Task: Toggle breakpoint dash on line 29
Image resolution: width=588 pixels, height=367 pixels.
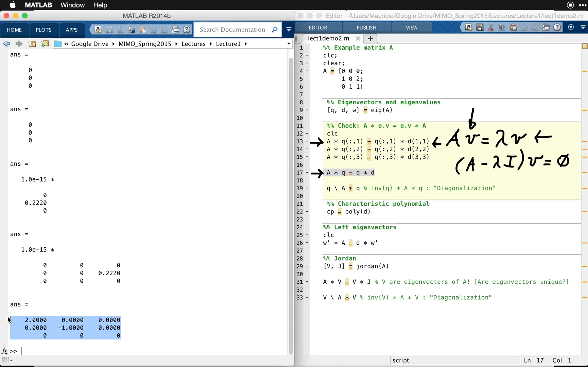Action: [x=307, y=266]
